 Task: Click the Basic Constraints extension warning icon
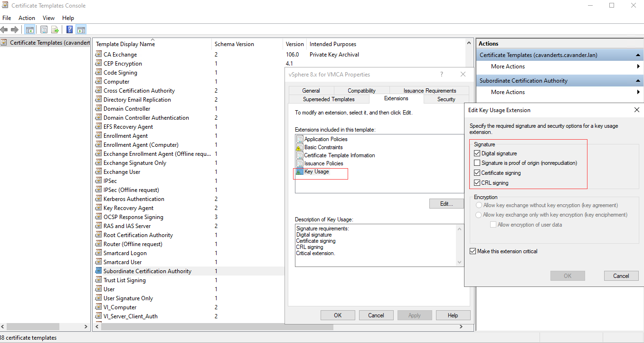[300, 147]
